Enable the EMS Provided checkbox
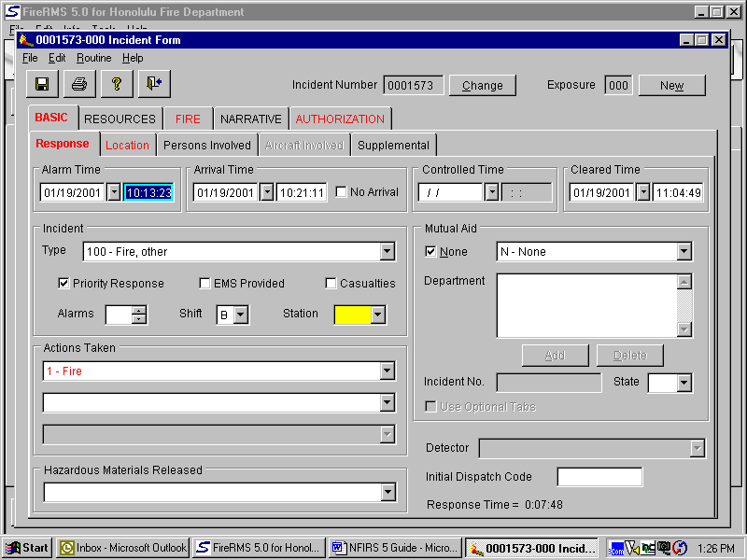 pyautogui.click(x=205, y=284)
